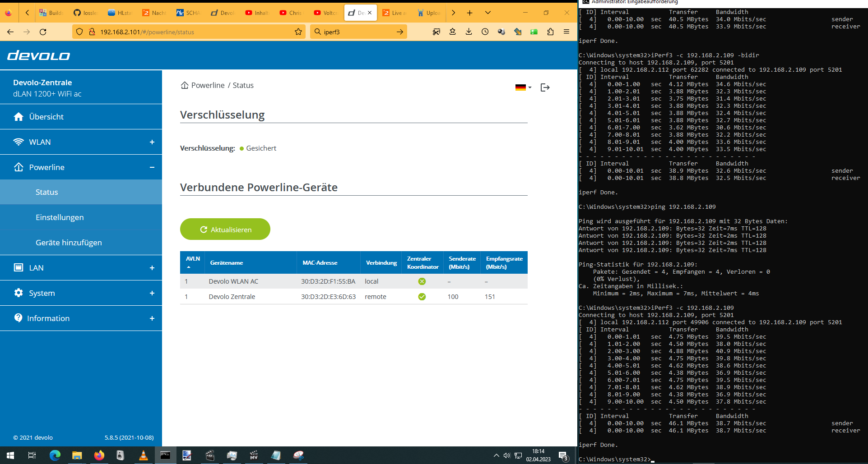Click coordinator checkmark icon for Devolo Zentrale

click(x=422, y=297)
